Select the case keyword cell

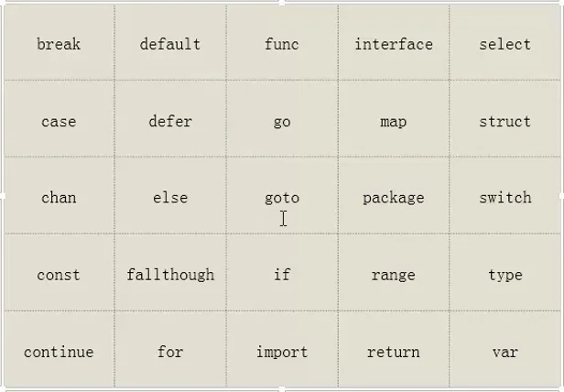click(59, 118)
